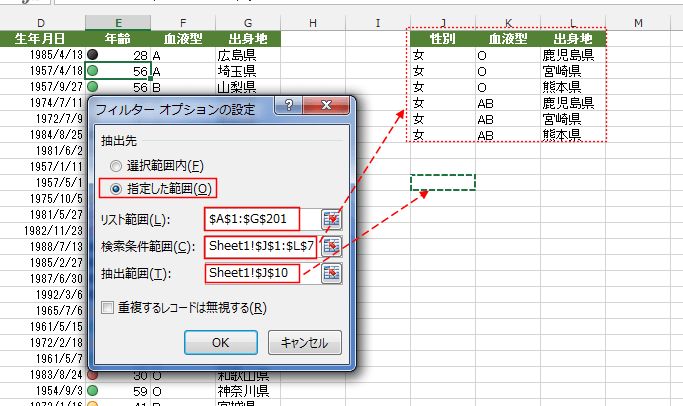Select the cell with 1988/7/13
Image resolution: width=683 pixels, height=406 pixels.
coord(42,247)
